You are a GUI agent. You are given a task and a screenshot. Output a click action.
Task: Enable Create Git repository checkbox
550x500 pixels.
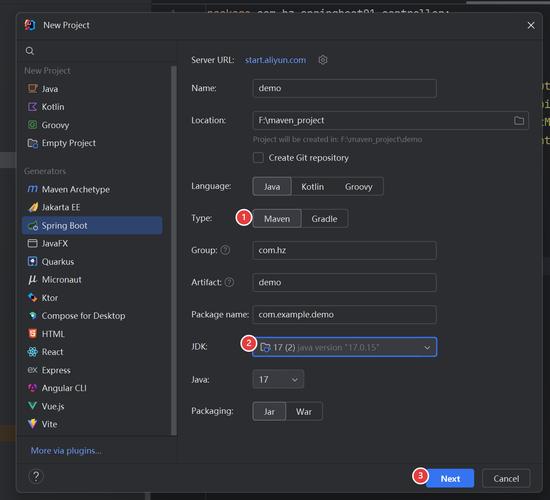tap(259, 158)
